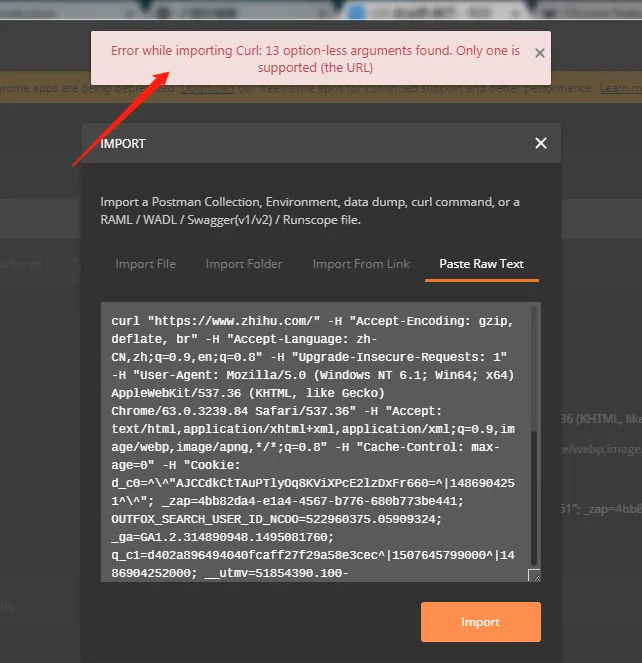The height and width of the screenshot is (663, 642).
Task: Close the IMPORT dialog
Action: [540, 143]
